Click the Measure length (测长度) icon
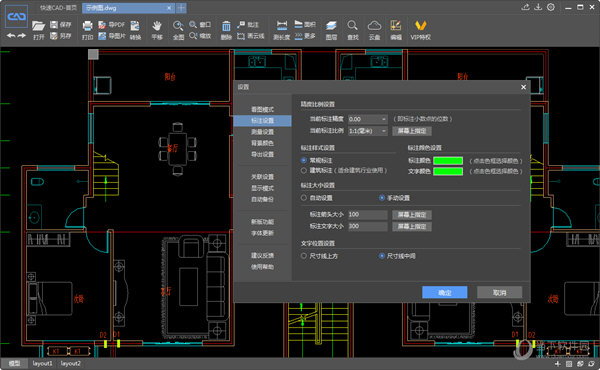Viewport: 600px width, 370px height. tap(282, 25)
